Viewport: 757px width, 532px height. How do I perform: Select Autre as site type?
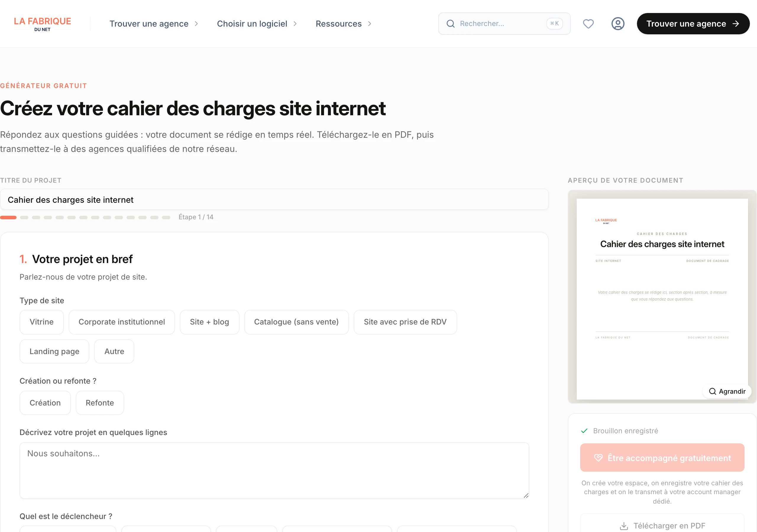pyautogui.click(x=114, y=351)
